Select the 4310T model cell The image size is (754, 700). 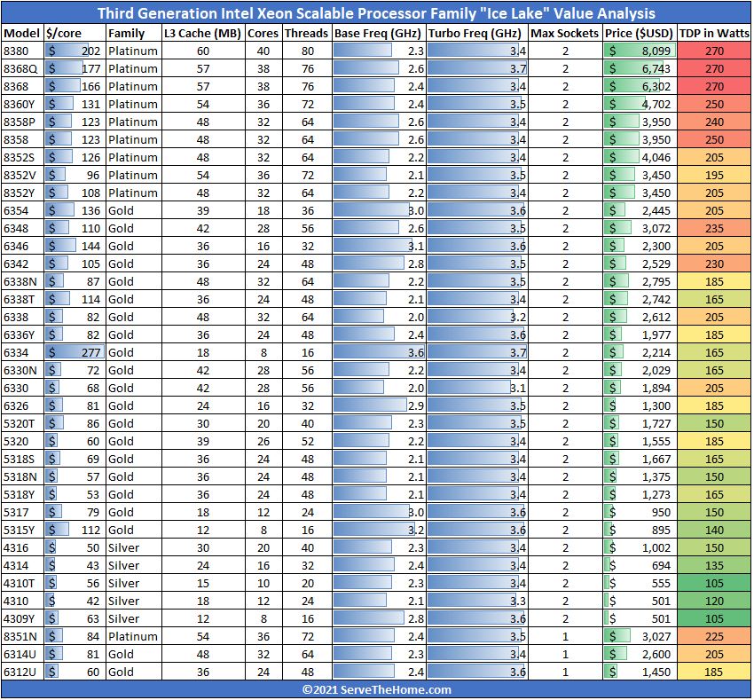click(22, 584)
